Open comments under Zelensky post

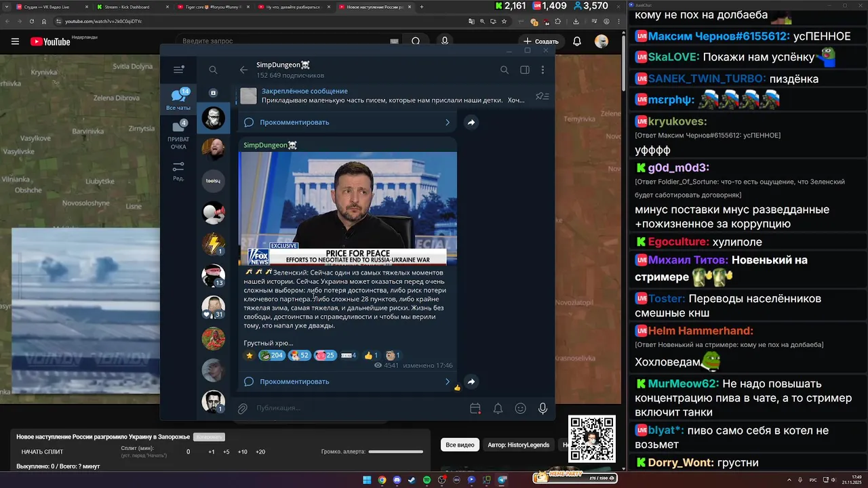[347, 382]
